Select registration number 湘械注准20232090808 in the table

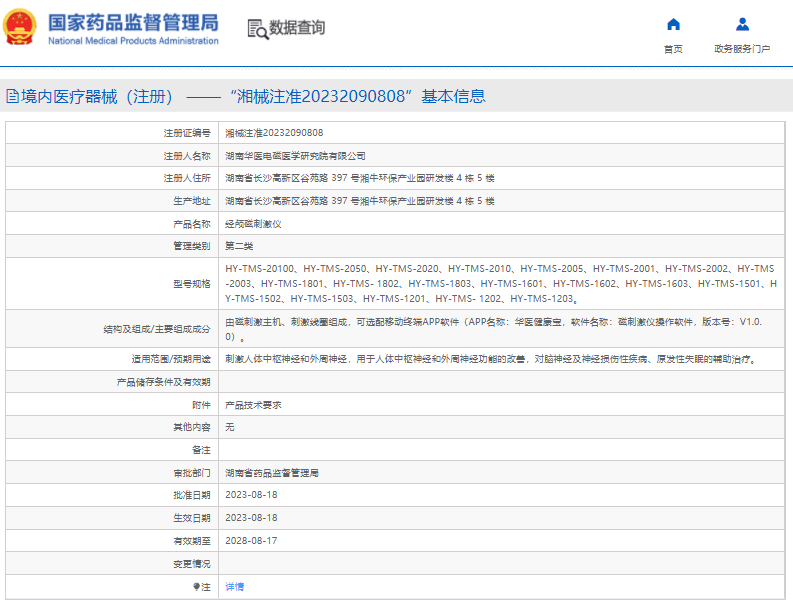(x=273, y=132)
